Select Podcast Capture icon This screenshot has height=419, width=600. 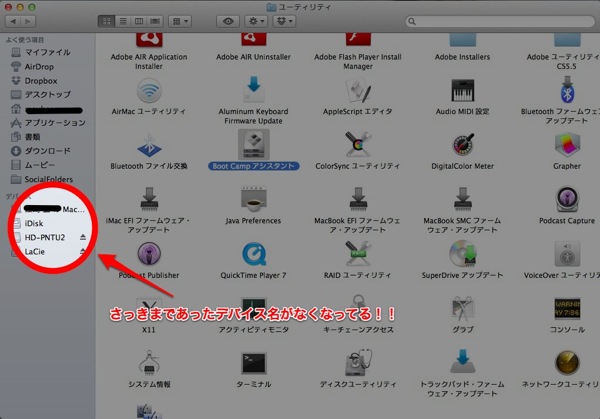point(567,199)
